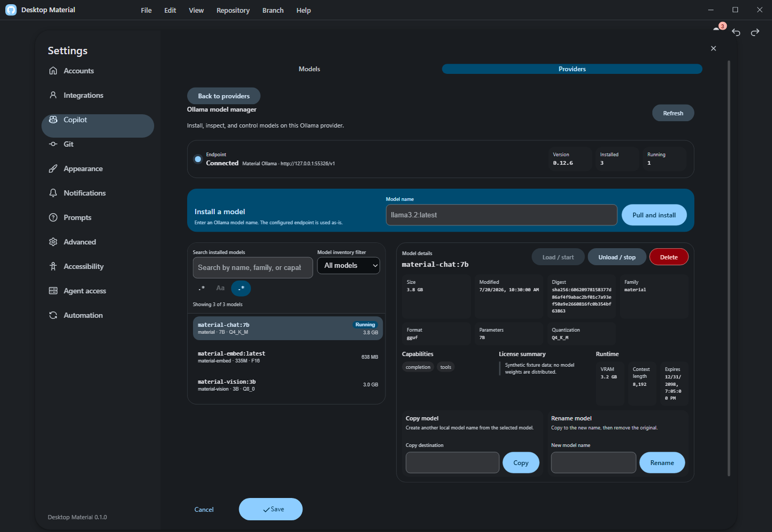Click the Refresh button
This screenshot has width=772, height=532.
coord(673,113)
